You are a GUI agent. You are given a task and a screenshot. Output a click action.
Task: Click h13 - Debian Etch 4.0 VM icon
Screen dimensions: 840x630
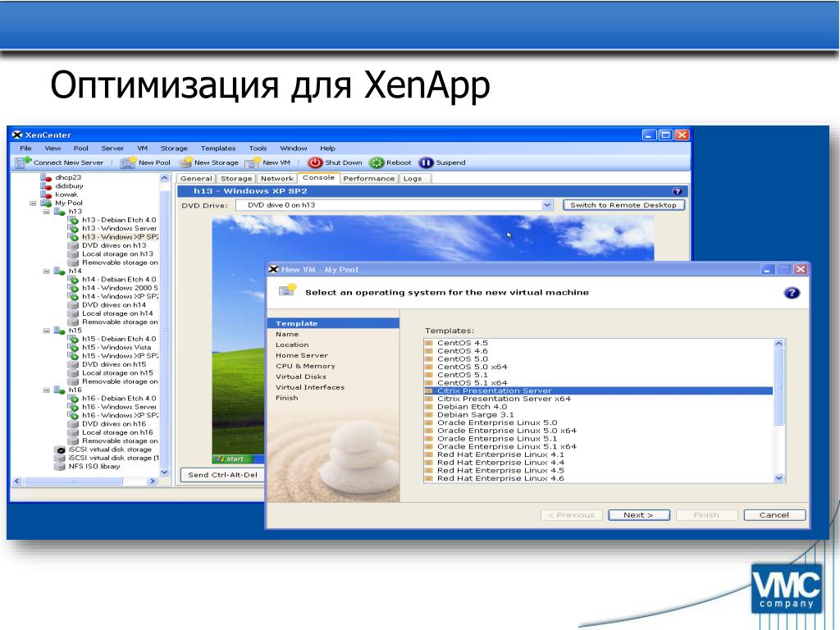click(73, 220)
